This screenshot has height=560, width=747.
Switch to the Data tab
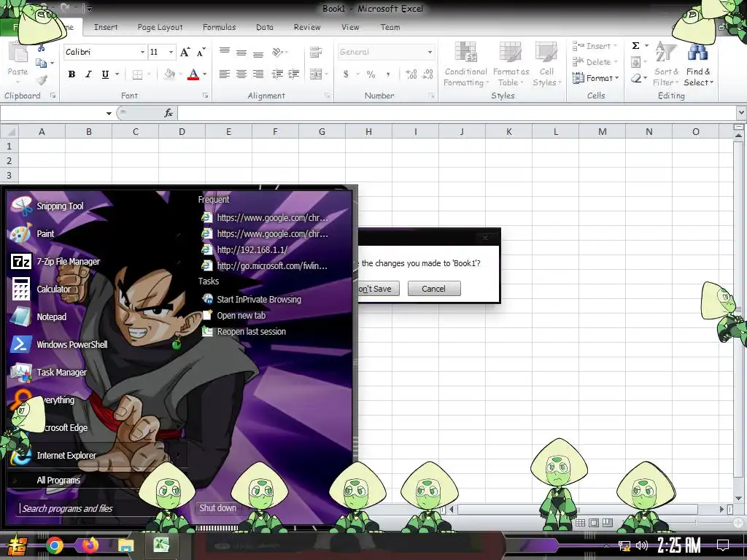[x=264, y=27]
